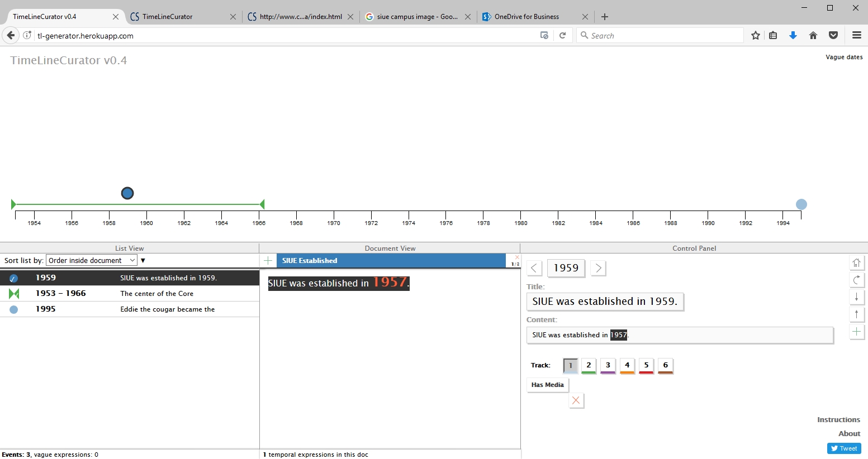Assign event to green track 2
868x459 pixels.
coord(589,365)
